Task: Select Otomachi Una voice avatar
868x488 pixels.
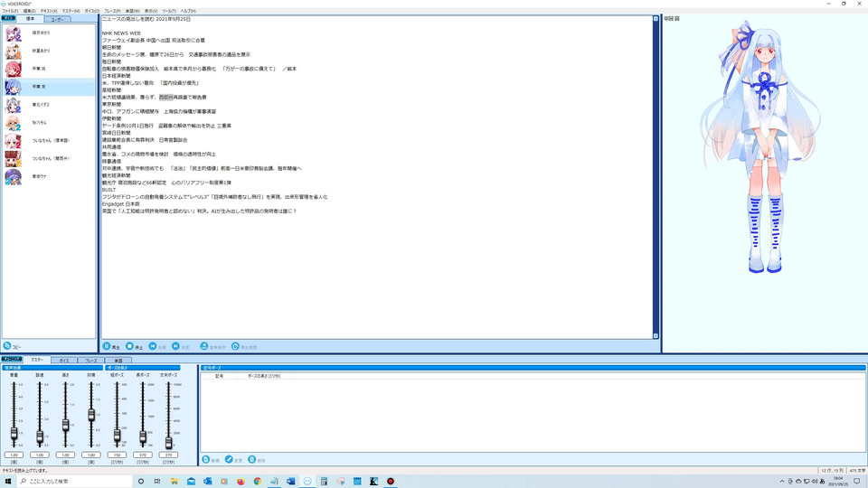Action: 14,176
